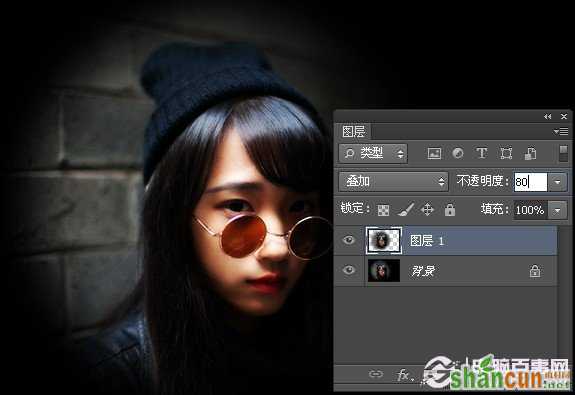This screenshot has width=575, height=395.
Task: Hide the 背景 layer eye
Action: click(x=349, y=271)
